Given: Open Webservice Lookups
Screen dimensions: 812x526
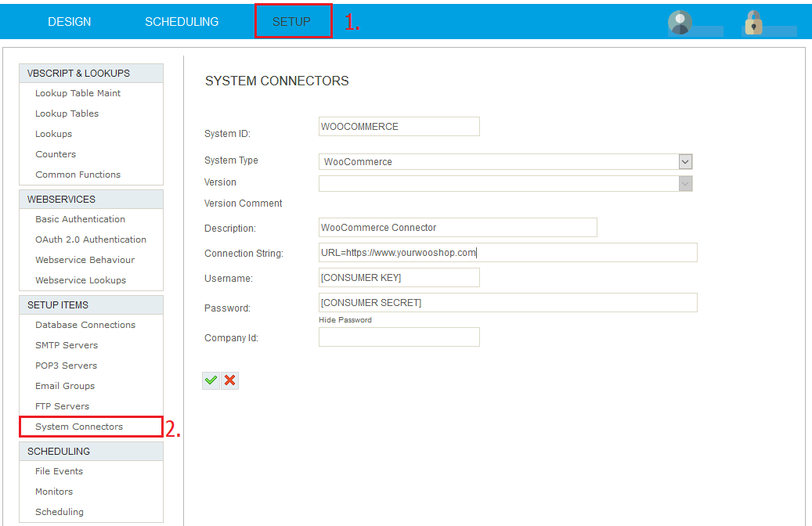Looking at the screenshot, I should tap(81, 280).
